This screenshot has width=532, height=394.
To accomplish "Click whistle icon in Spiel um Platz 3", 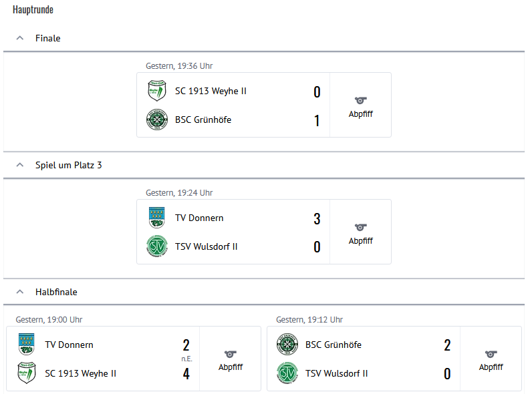I will pos(361,228).
